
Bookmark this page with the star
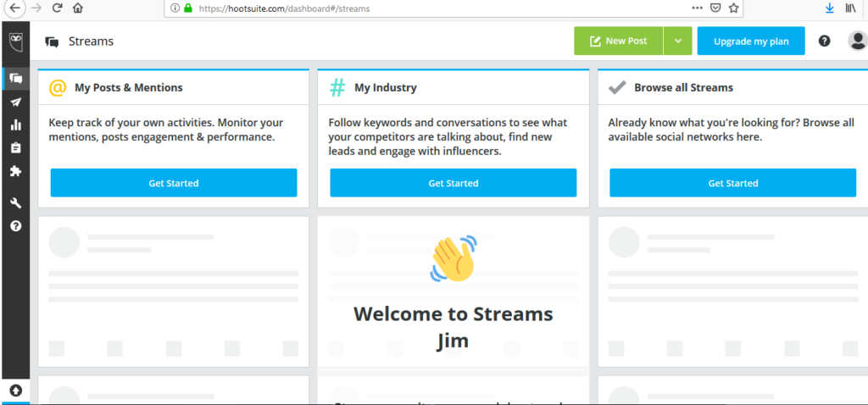click(x=733, y=8)
